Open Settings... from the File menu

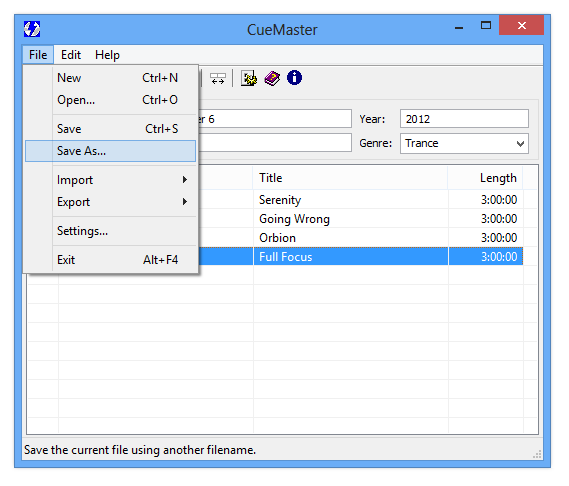coord(110,231)
